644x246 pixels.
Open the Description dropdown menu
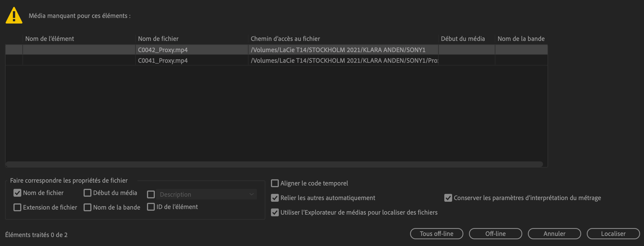pos(206,194)
